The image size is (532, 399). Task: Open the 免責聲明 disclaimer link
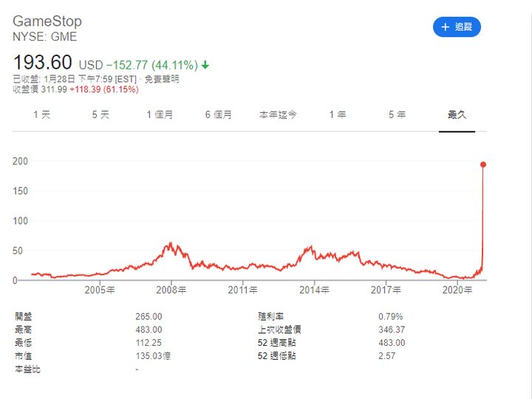tap(162, 79)
